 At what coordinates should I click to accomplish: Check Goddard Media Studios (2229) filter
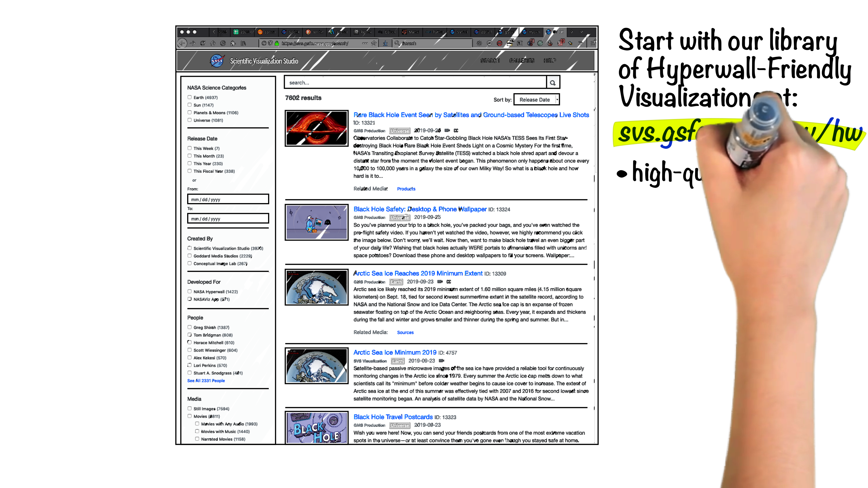(x=189, y=256)
